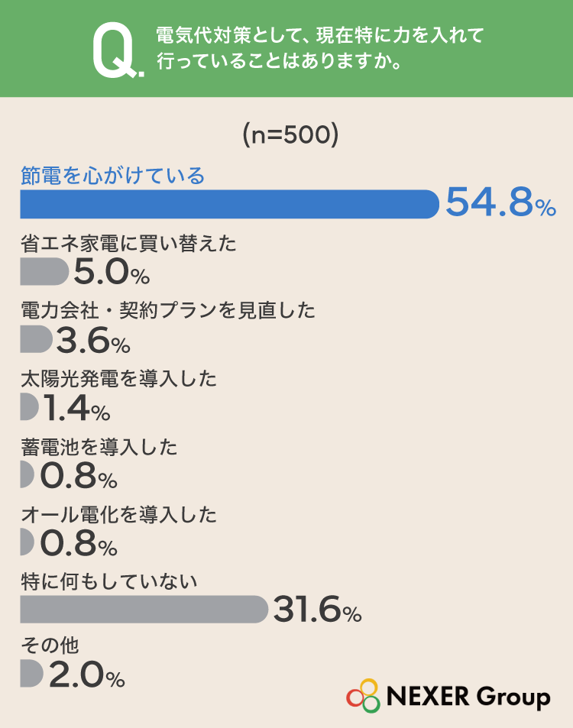This screenshot has height=728, width=573.
Task: Click the gray 5.0% bar
Action: (44, 272)
